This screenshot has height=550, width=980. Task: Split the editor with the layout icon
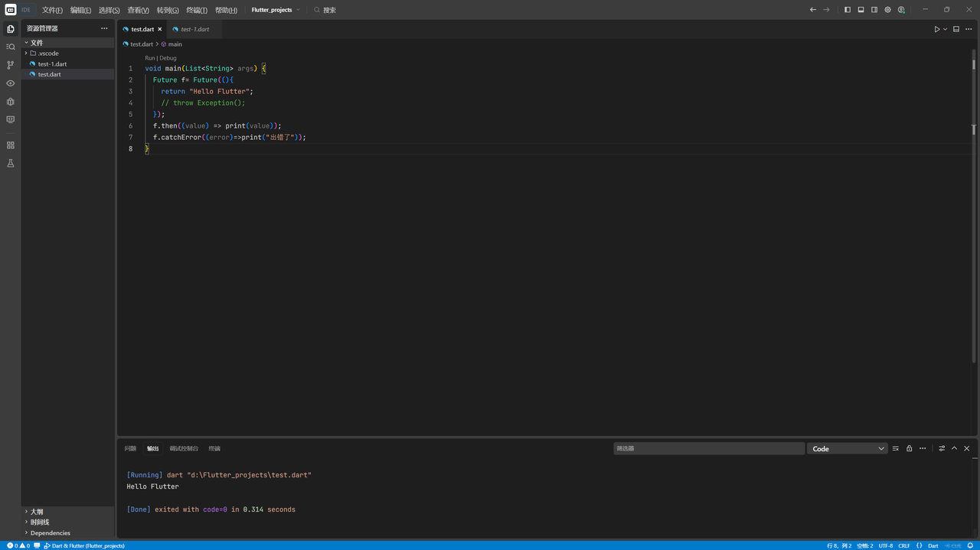click(x=956, y=29)
